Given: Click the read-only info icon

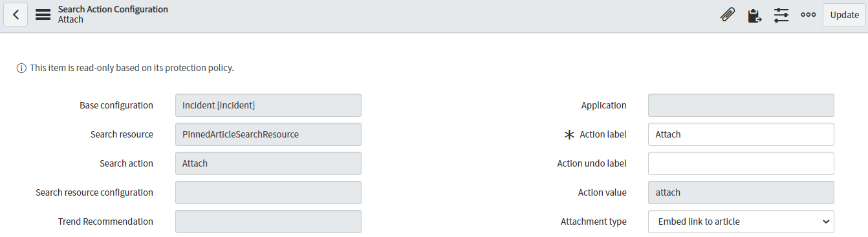Looking at the screenshot, I should click(x=21, y=68).
